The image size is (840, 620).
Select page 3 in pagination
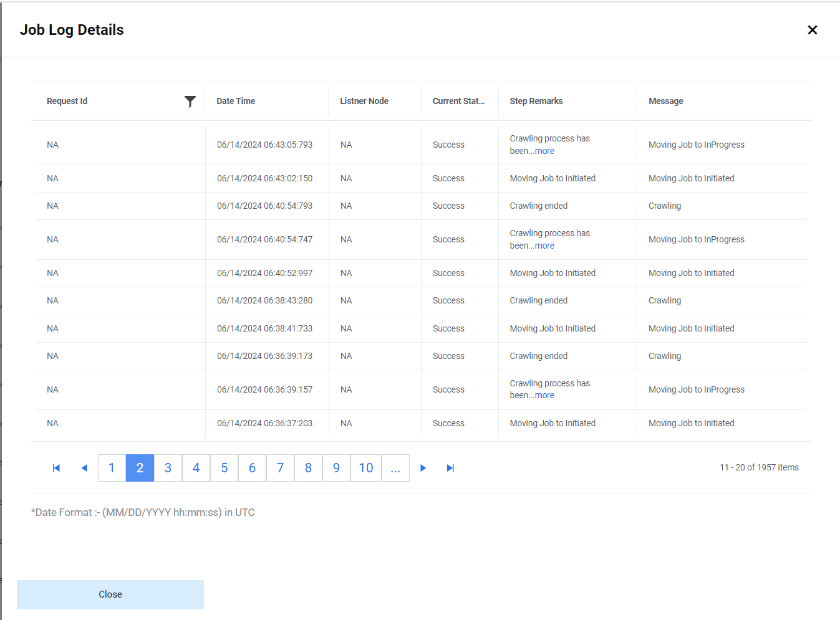(168, 468)
